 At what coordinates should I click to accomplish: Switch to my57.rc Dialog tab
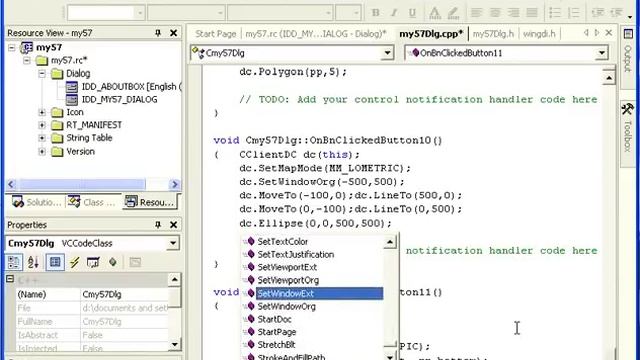pyautogui.click(x=316, y=34)
